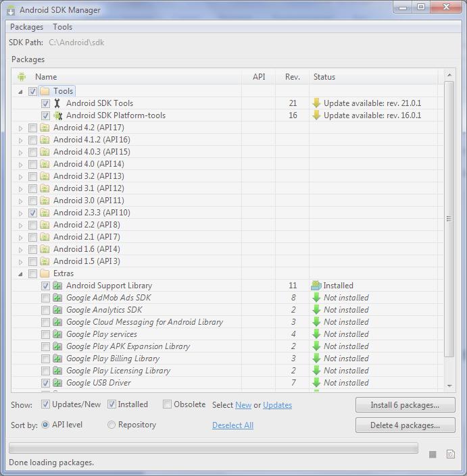This screenshot has width=467, height=476.
Task: Click the Android 4.1.2 (API 16) platform icon
Action: [x=45, y=140]
